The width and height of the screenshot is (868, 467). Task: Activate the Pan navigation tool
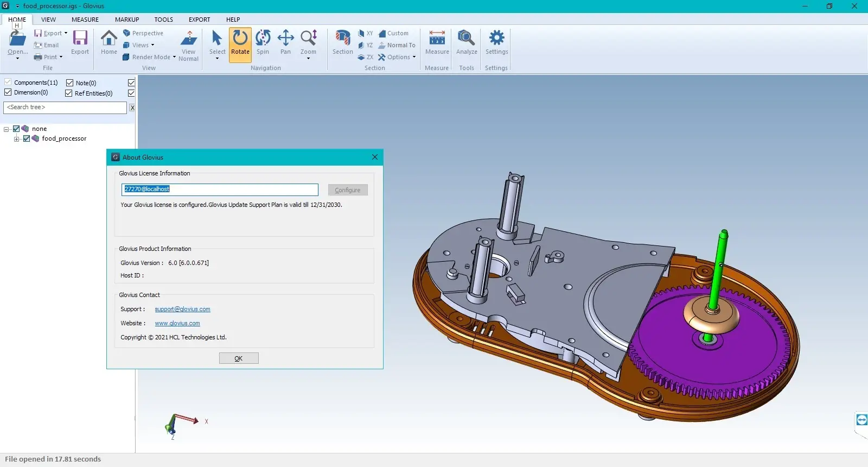[285, 38]
